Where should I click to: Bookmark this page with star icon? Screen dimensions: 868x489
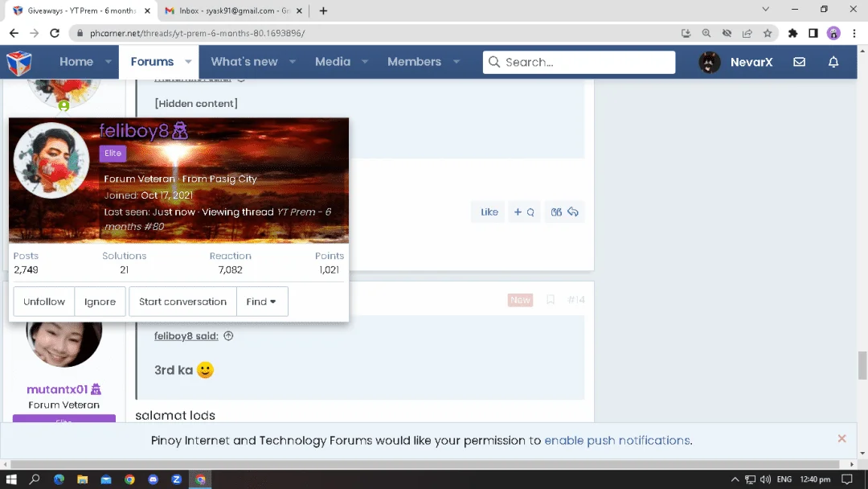coord(768,33)
